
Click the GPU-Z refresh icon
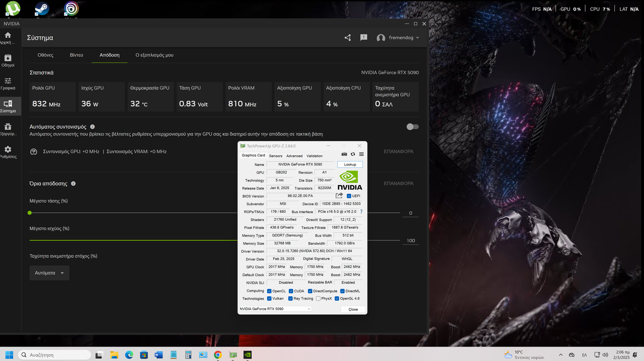353,154
